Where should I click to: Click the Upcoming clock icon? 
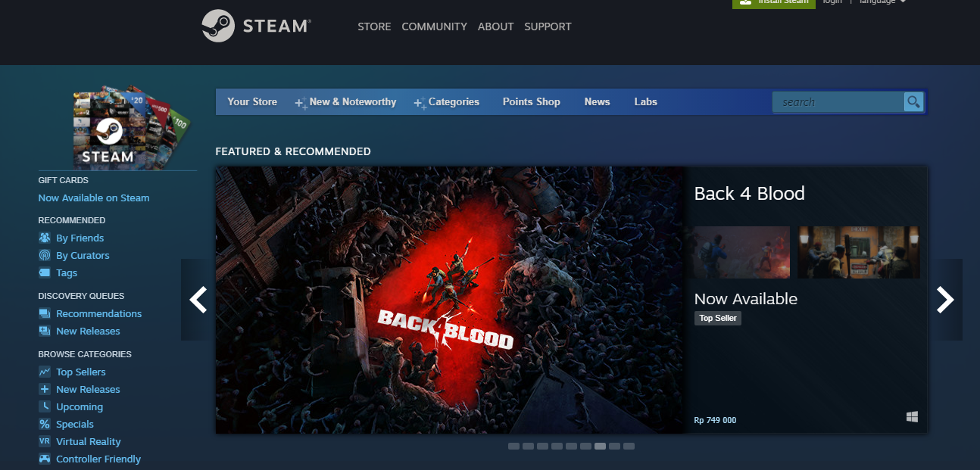[x=45, y=406]
